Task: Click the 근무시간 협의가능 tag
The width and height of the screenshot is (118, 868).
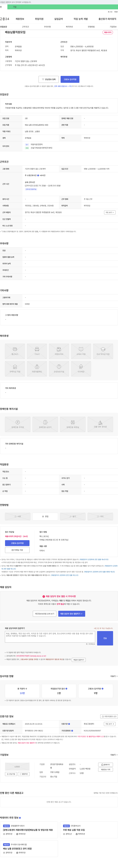Action: pos(31,189)
